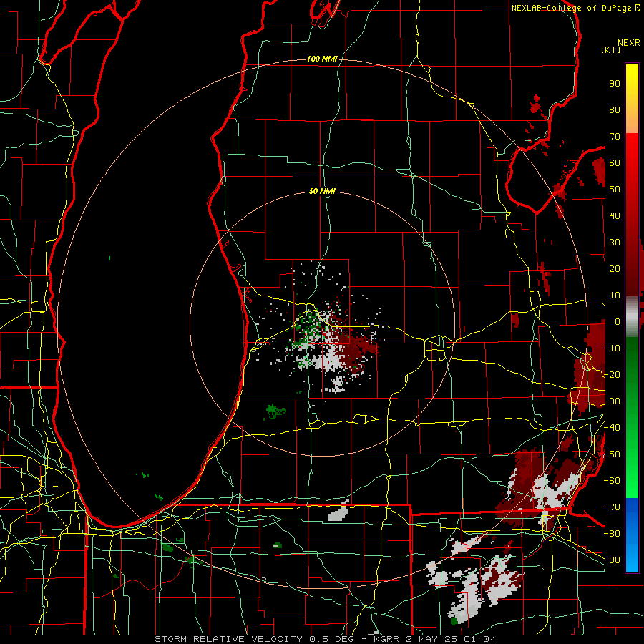644x644 pixels.
Task: Click the -20 scale label
Action: point(612,374)
